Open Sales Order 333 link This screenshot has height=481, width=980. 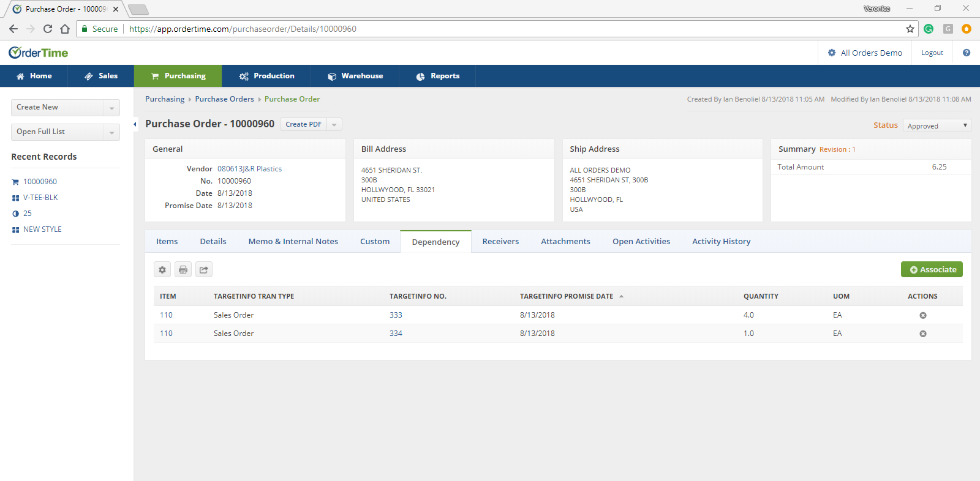tap(396, 315)
